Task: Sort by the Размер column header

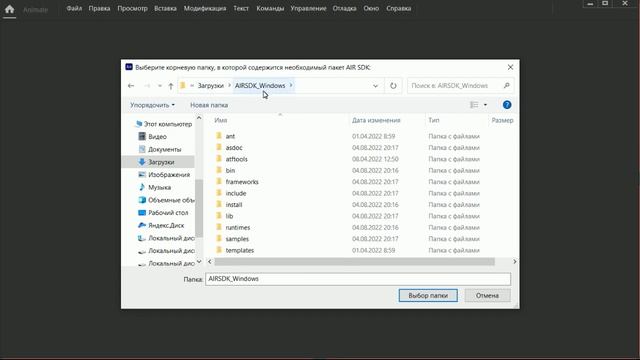Action: point(502,120)
